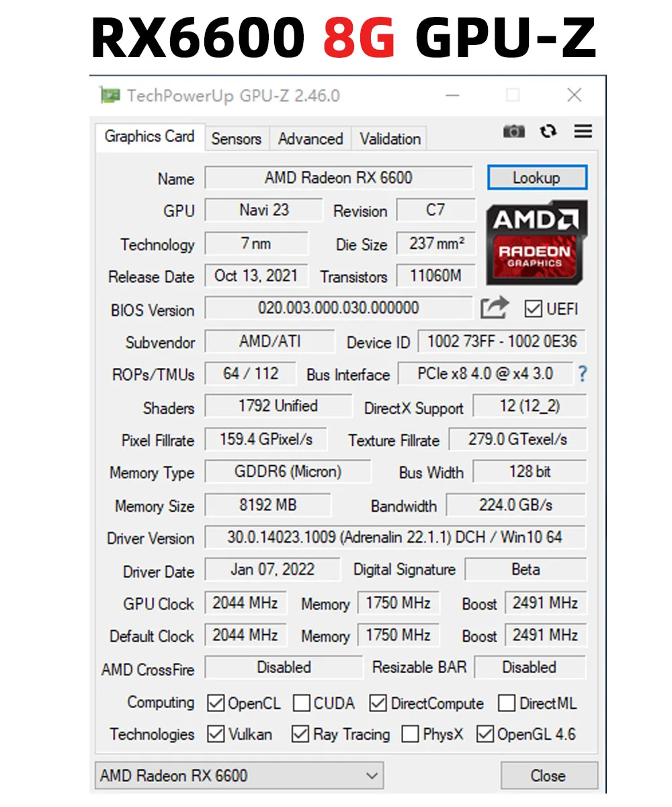
Task: Click the Technology value 7 nm
Action: 256,243
